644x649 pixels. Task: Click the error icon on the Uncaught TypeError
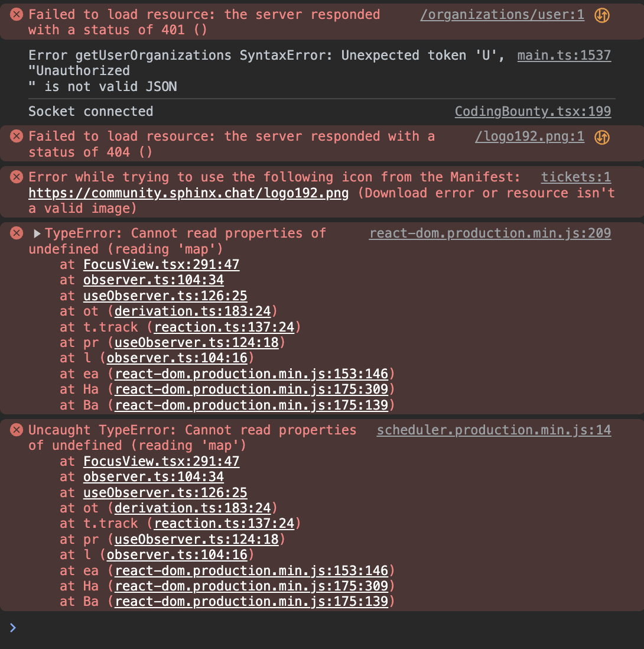[x=15, y=430]
